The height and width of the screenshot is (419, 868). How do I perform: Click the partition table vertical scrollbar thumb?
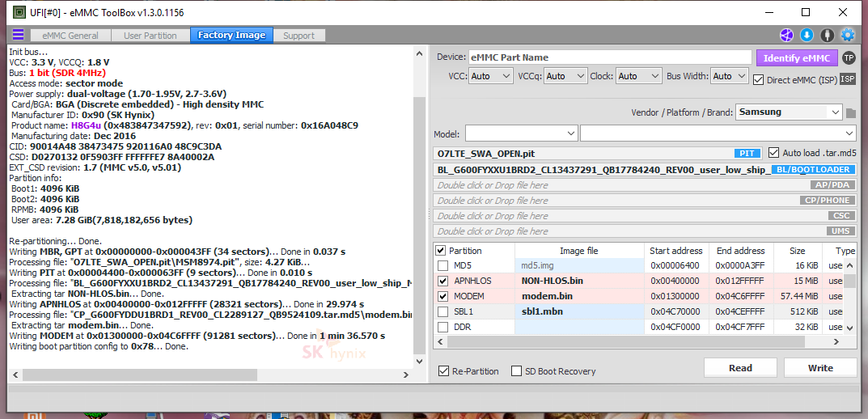point(849,281)
